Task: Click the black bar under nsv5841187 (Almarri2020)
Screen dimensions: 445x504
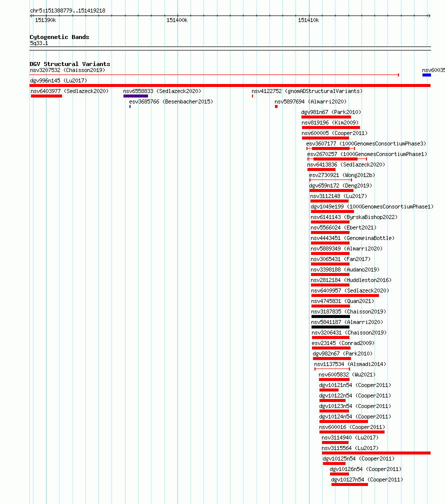Action: [330, 327]
